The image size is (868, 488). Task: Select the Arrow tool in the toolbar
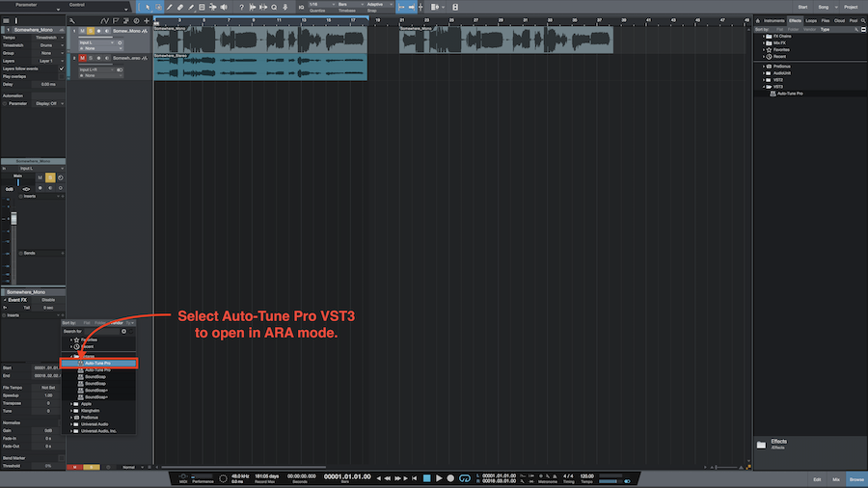(x=147, y=7)
